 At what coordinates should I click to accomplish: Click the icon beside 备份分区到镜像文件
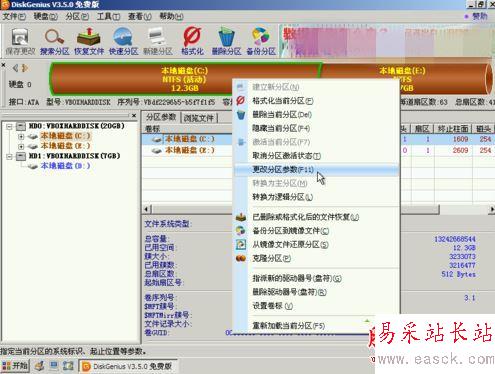[241, 231]
